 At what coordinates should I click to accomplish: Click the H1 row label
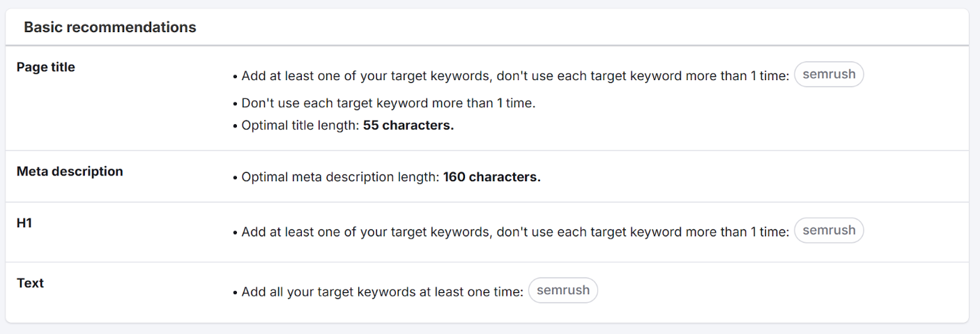(25, 223)
